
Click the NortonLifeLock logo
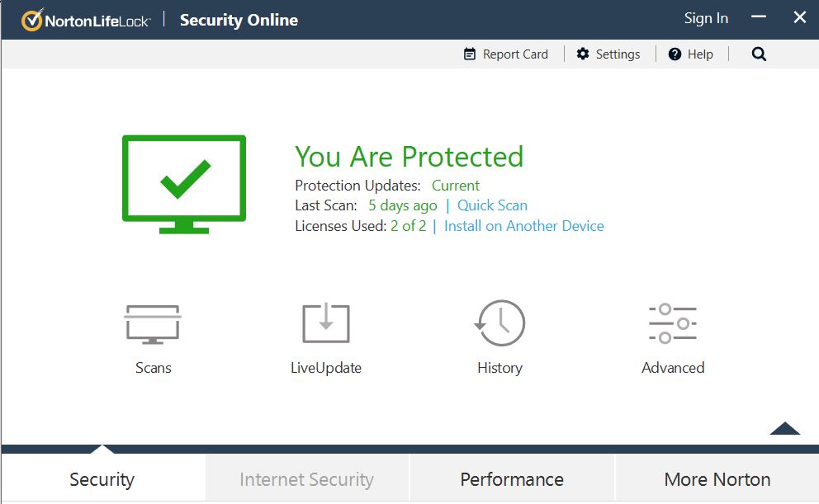click(x=86, y=21)
